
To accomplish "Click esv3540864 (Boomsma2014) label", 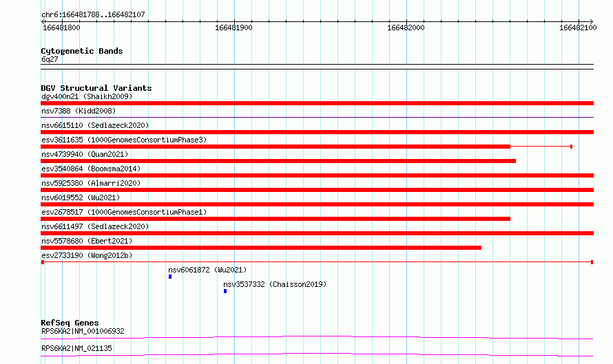I will (x=91, y=169).
